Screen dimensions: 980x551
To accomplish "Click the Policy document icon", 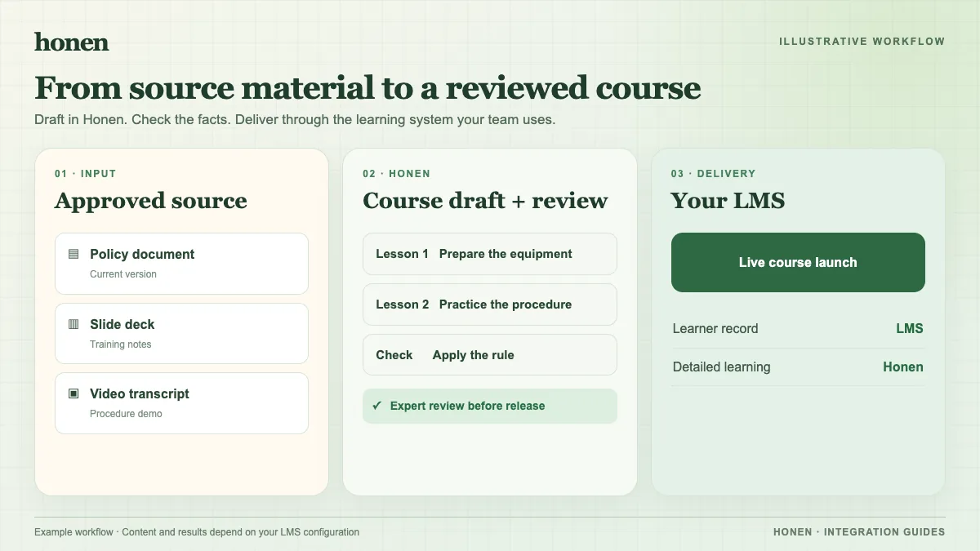I will coord(73,254).
